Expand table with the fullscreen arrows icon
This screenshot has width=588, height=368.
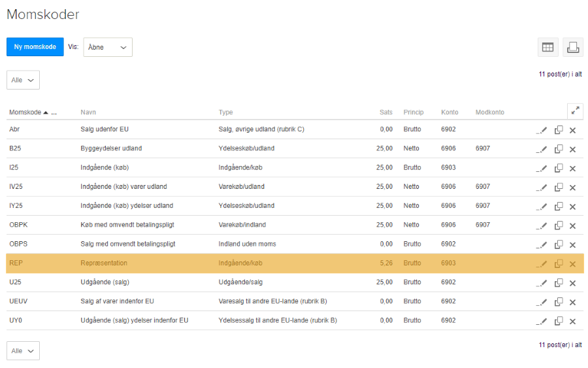click(575, 111)
